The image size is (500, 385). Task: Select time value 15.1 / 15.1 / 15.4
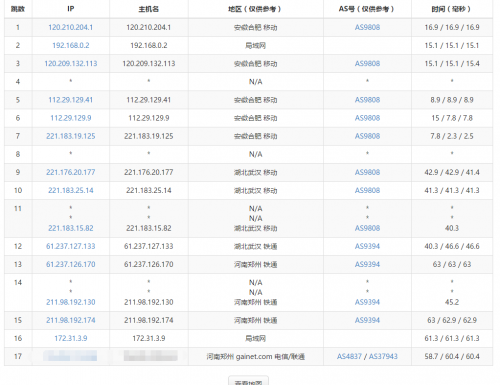point(452,63)
